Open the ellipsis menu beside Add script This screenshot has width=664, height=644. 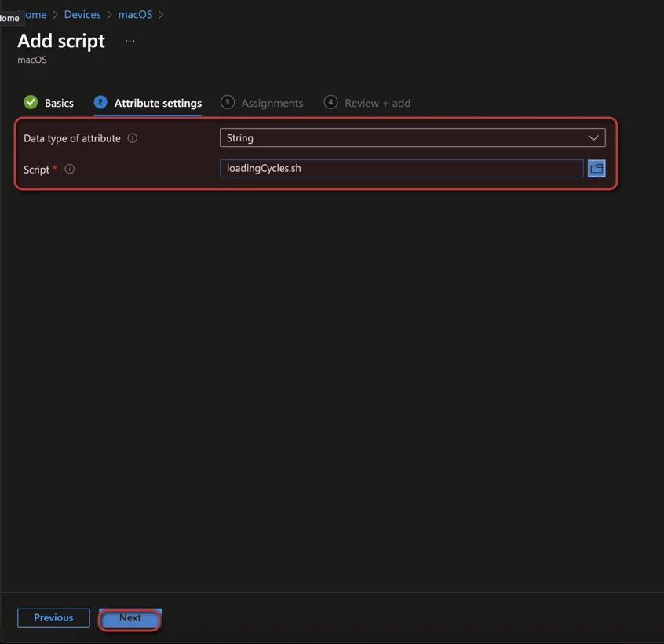point(130,41)
